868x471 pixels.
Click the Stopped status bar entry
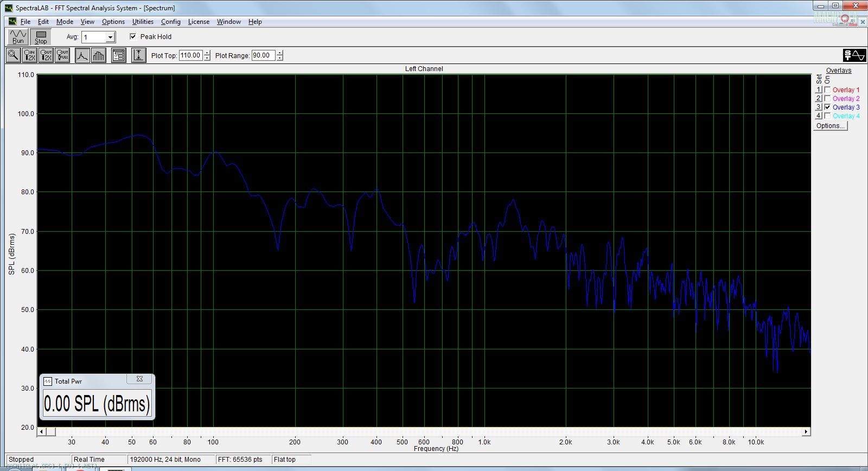(x=38, y=460)
